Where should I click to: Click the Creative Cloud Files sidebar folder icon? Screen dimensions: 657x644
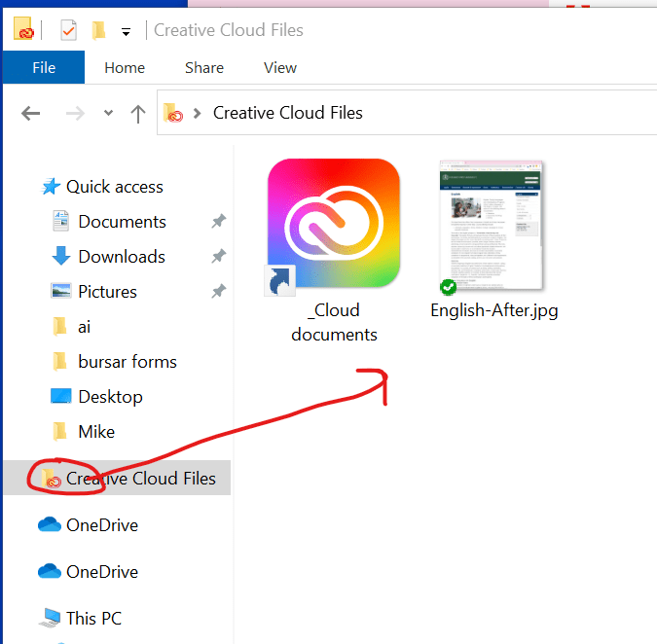point(52,479)
